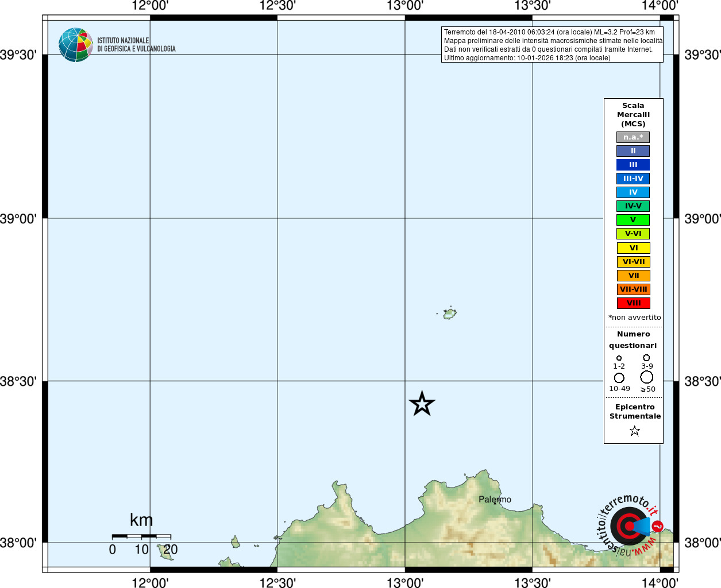Click the 1-2 questionnaires circle in legend
Viewport: 721px width, 588px height.
coord(619,358)
